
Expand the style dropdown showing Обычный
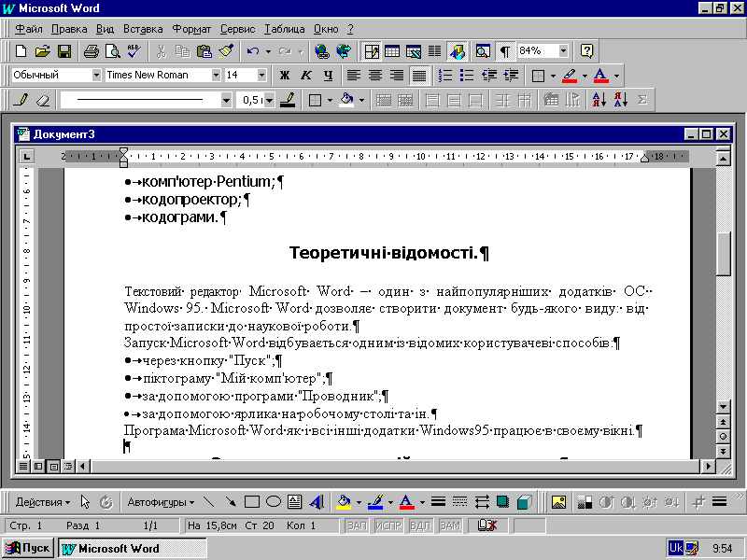tap(96, 76)
